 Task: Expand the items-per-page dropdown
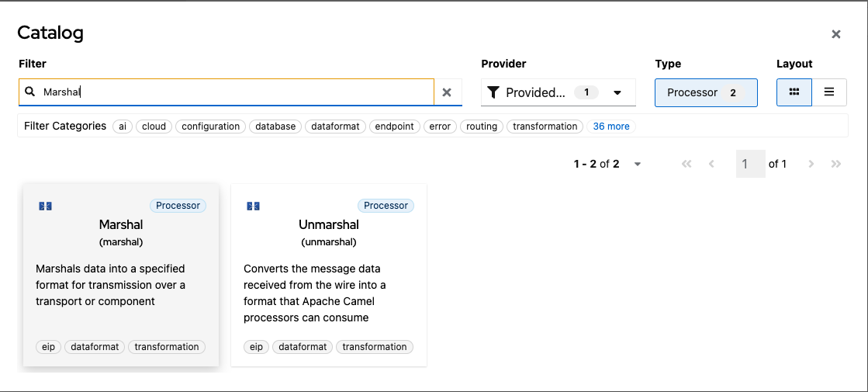[638, 164]
